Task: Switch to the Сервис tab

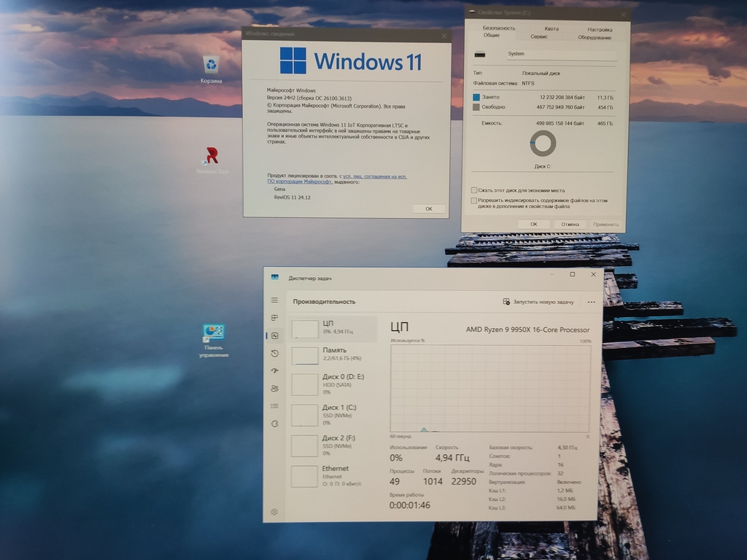Action: 539,36
